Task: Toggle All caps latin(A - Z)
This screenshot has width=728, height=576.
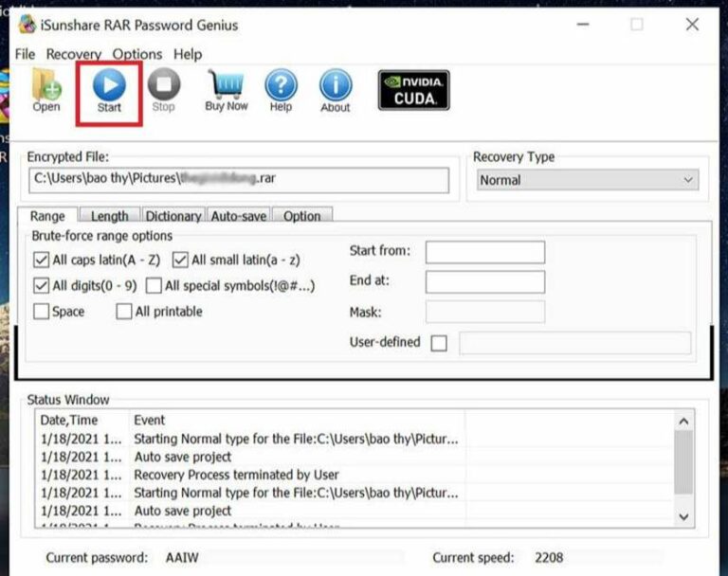Action: coord(41,260)
